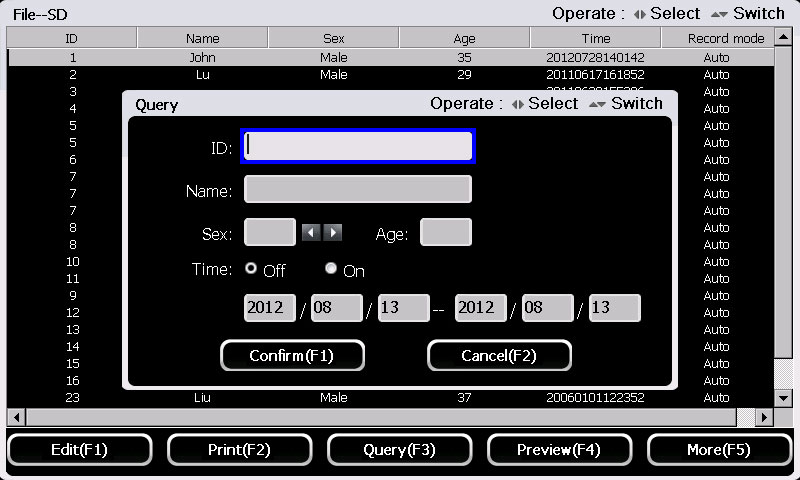Choose Print(F2) from bottom bar
The width and height of the screenshot is (800, 480).
(239, 450)
